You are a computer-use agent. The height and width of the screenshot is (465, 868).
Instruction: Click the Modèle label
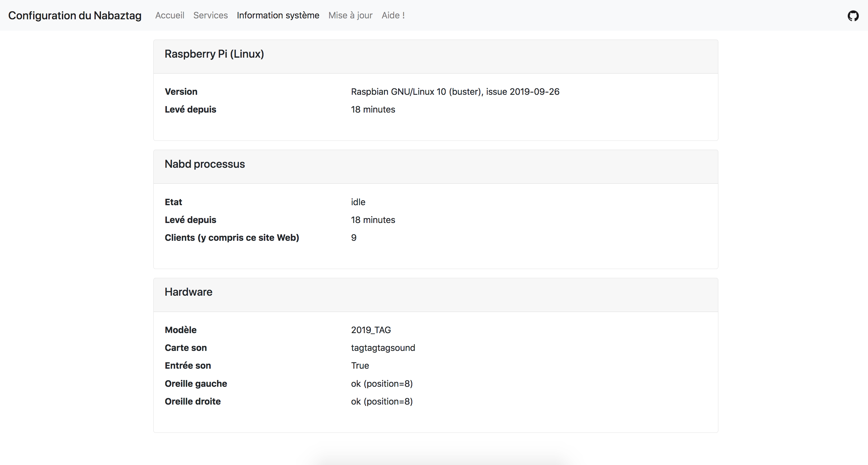tap(181, 330)
